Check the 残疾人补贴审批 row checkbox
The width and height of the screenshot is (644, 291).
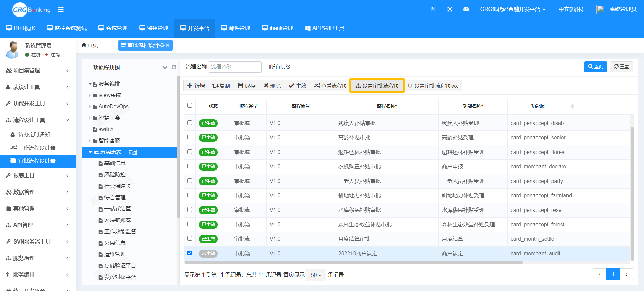pos(190,123)
